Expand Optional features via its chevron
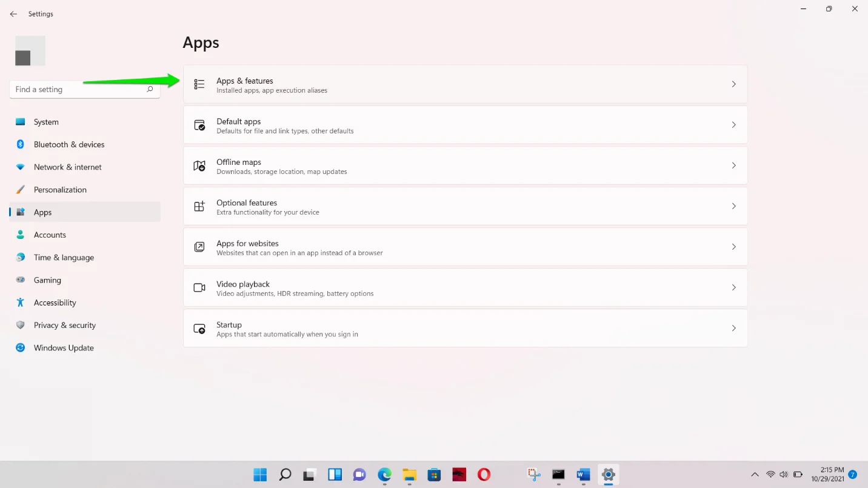The image size is (868, 488). [733, 206]
